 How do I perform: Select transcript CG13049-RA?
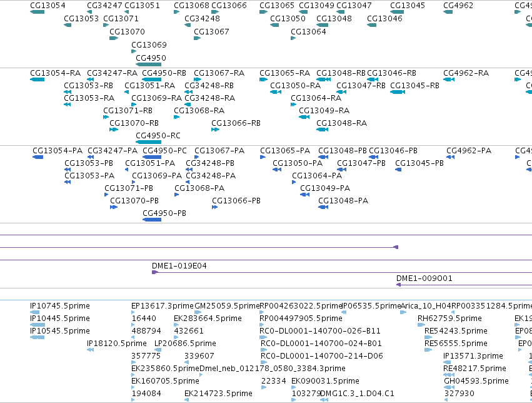click(304, 117)
